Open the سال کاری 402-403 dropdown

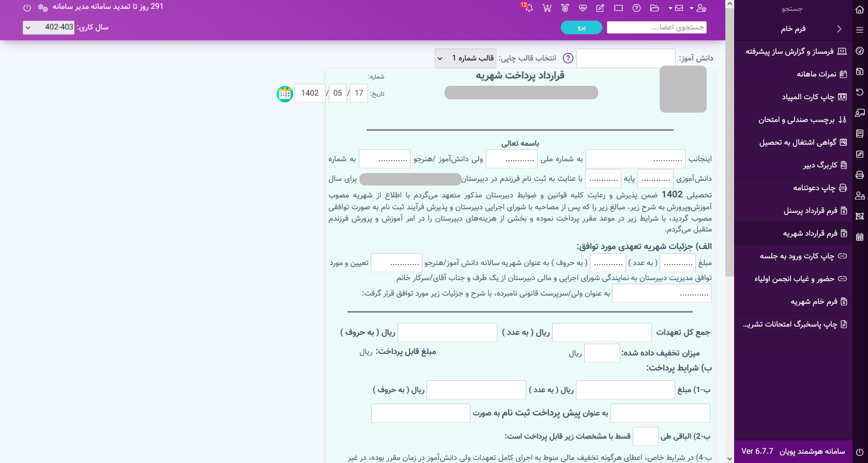49,27
